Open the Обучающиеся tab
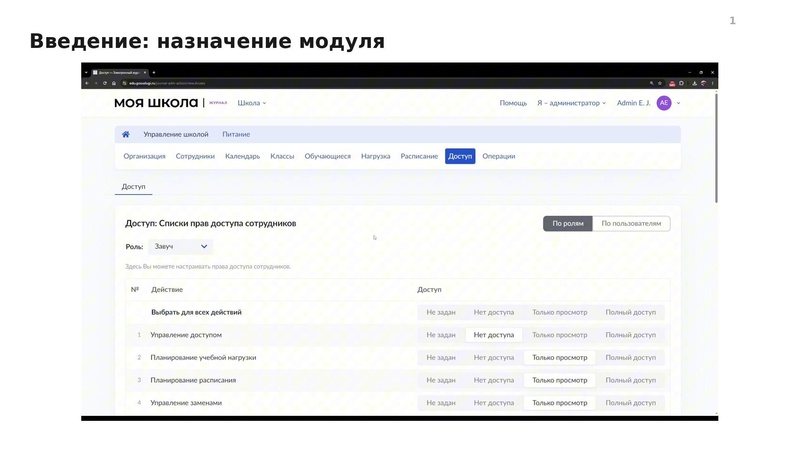 pyautogui.click(x=328, y=157)
